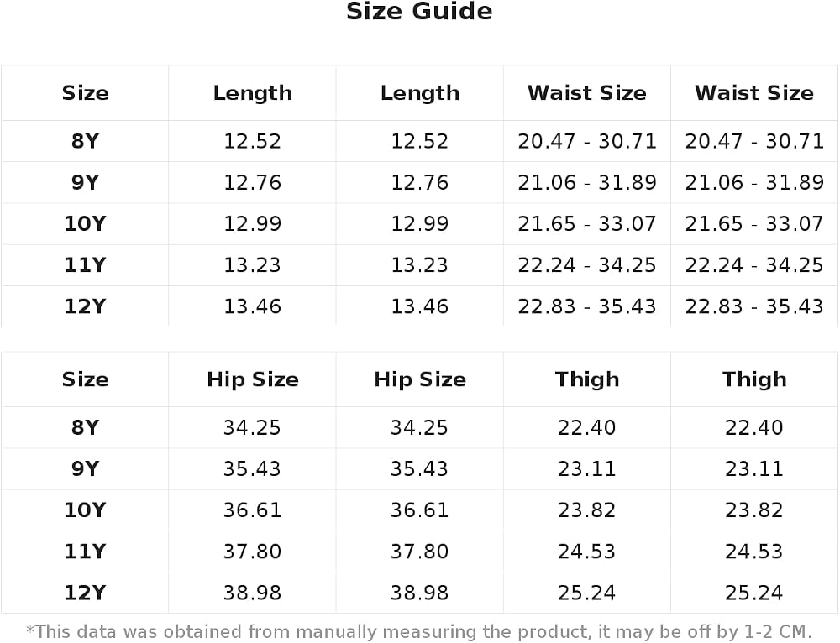Click the measurement disclaimer footnote text
The height and width of the screenshot is (643, 840).
tap(419, 632)
